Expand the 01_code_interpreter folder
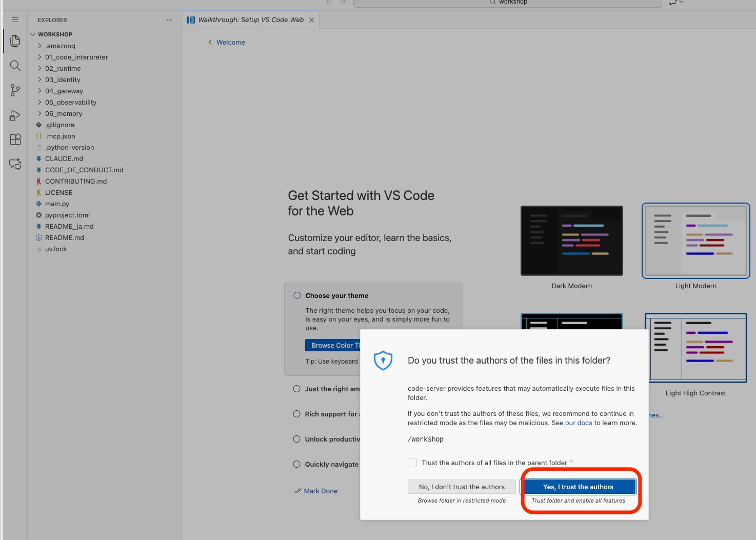The width and height of the screenshot is (756, 540). (x=104, y=57)
